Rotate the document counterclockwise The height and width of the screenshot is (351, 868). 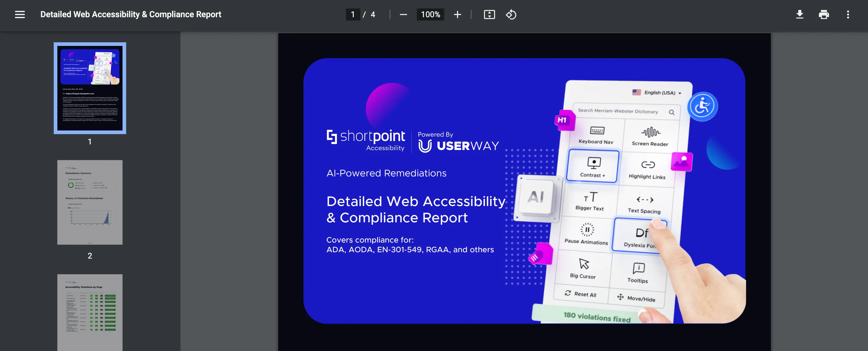[x=511, y=14]
